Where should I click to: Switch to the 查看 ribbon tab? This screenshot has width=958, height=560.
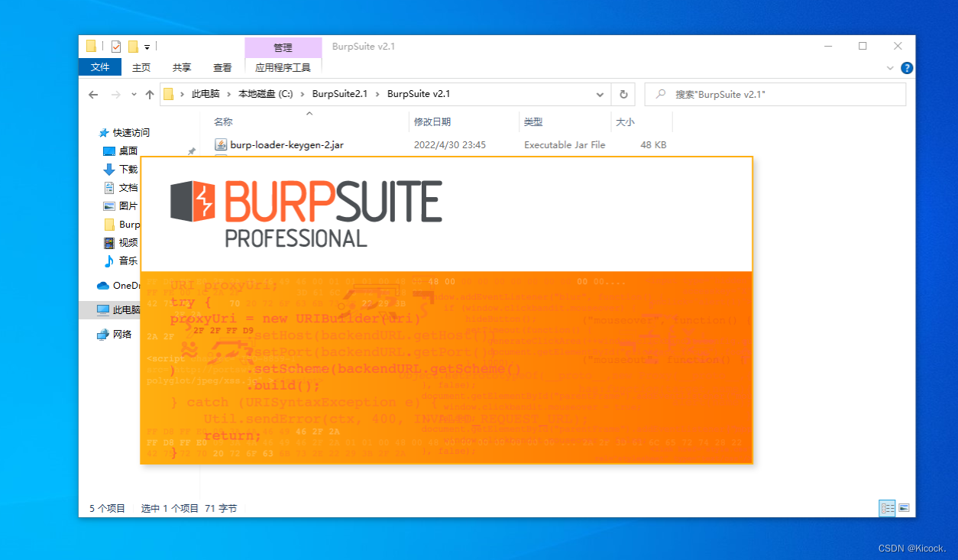coord(222,67)
